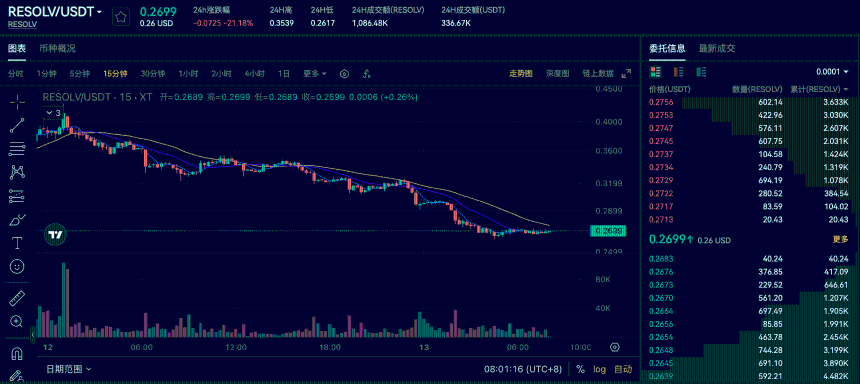Select the ruler measure tool
This screenshot has width=860, height=384.
(x=18, y=298)
